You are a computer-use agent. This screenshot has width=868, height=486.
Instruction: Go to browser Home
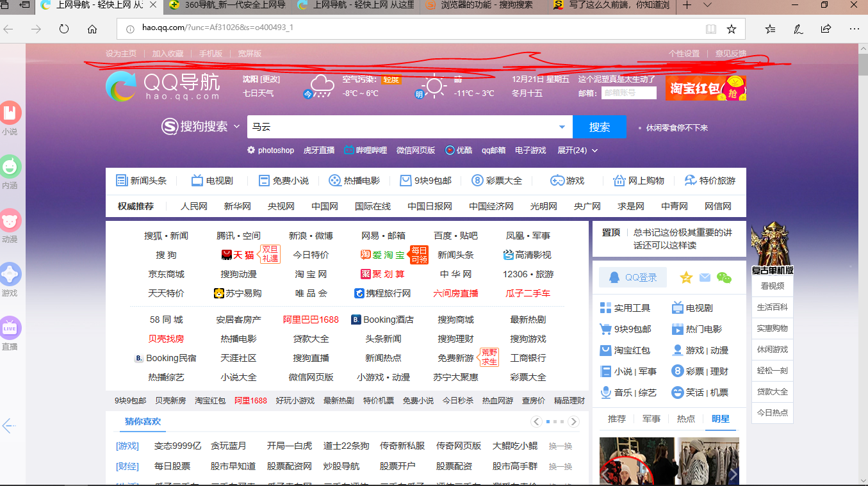click(92, 29)
